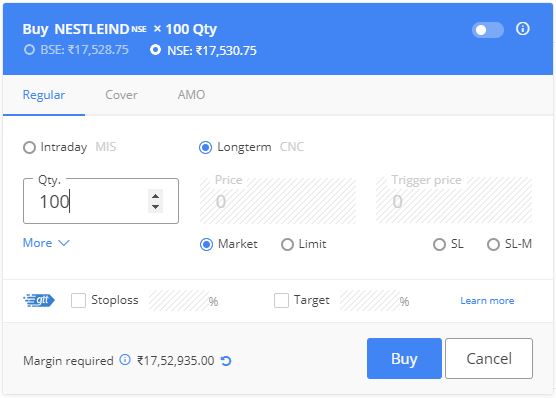Select the BSE exchange radio option

point(29,50)
